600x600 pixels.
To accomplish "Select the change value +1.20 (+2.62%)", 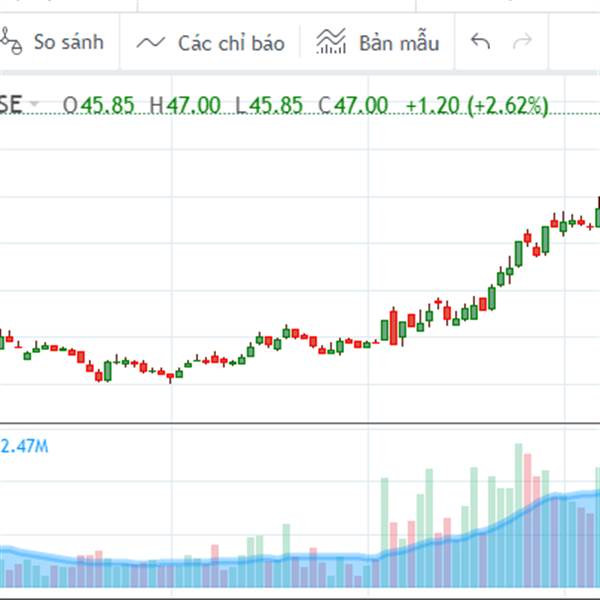I will click(x=477, y=106).
